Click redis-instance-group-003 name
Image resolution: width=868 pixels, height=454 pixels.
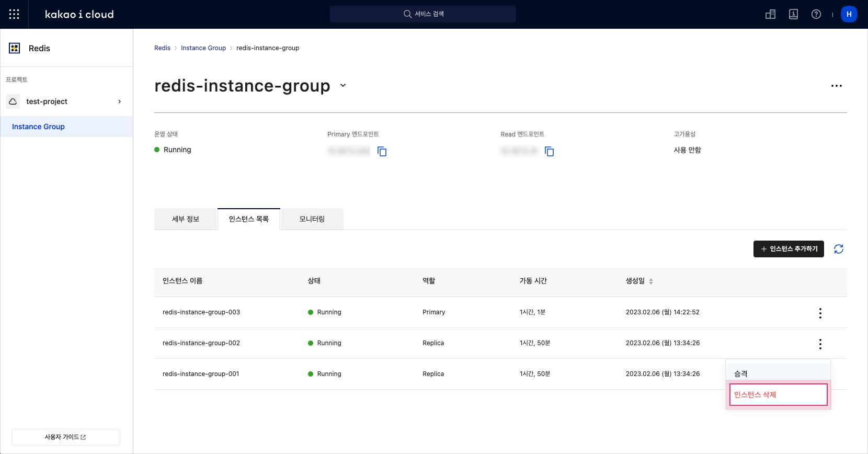[201, 312]
